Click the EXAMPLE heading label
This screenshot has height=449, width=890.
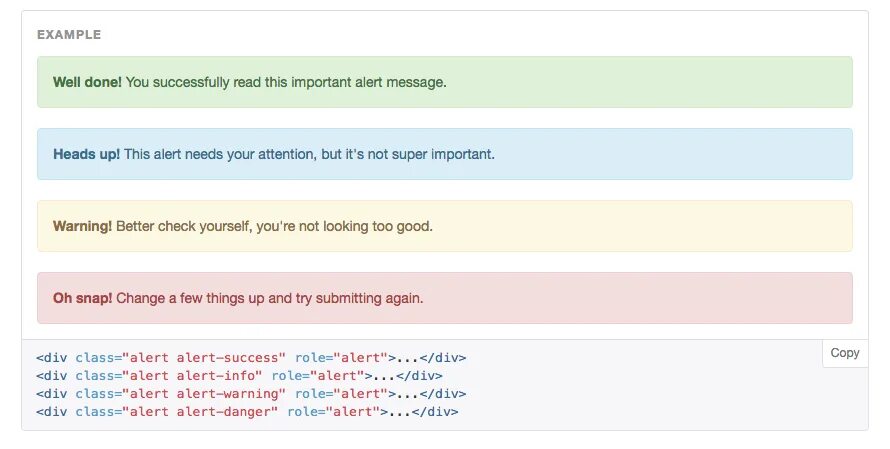pos(69,35)
